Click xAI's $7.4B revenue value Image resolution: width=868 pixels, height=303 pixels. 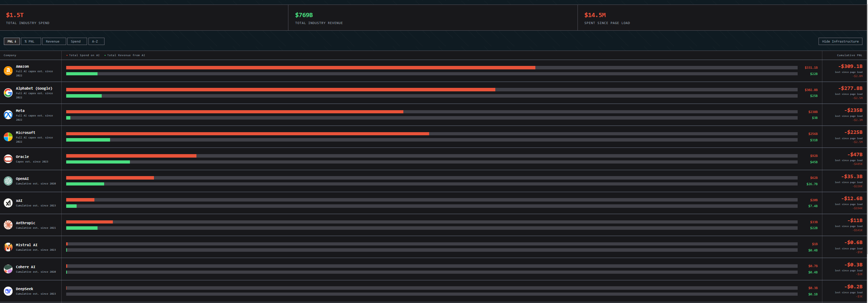point(813,206)
